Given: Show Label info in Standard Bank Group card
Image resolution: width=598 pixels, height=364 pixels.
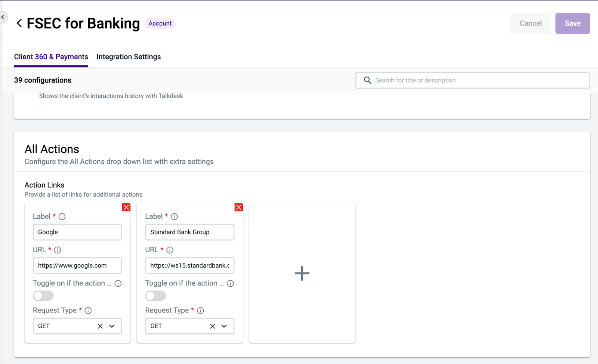Looking at the screenshot, I should [175, 216].
